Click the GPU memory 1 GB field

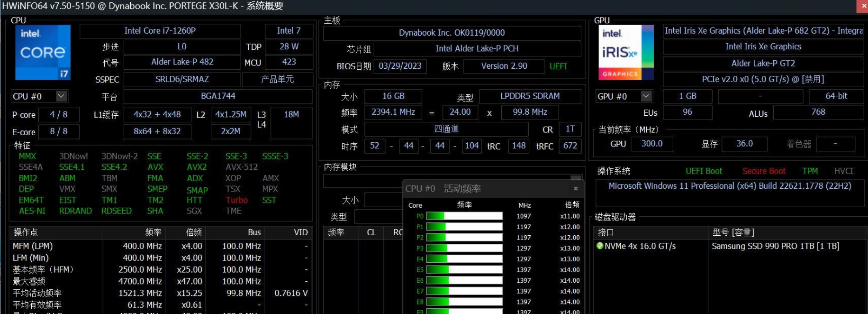[687, 96]
